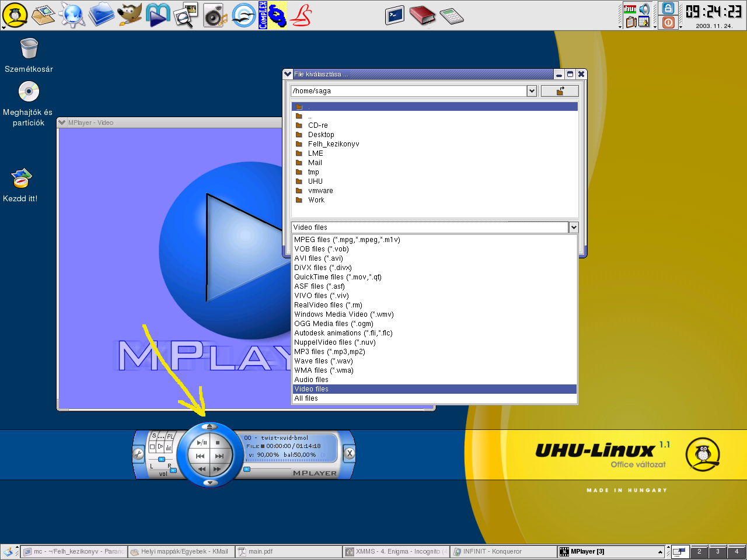Screen dimensions: 747x560
Task: Open the blue home folder launcher
Action: point(101,15)
